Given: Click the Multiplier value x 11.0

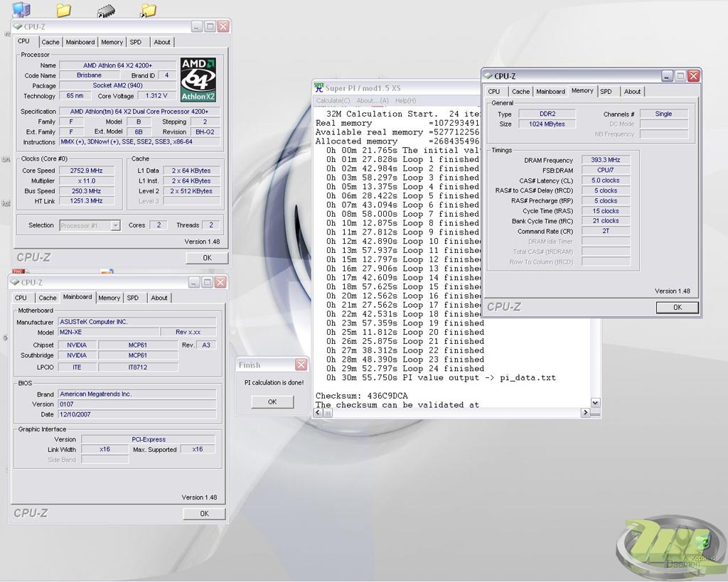Looking at the screenshot, I should (86, 181).
